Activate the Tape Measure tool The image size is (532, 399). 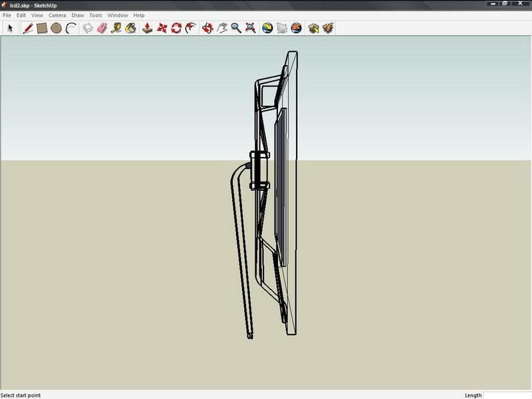pos(116,28)
